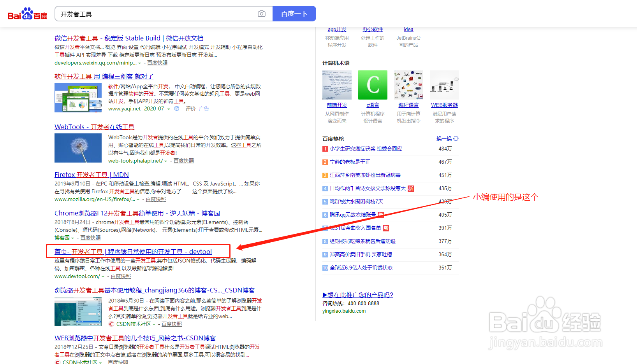Click the 前端开发 code image

coord(337,85)
